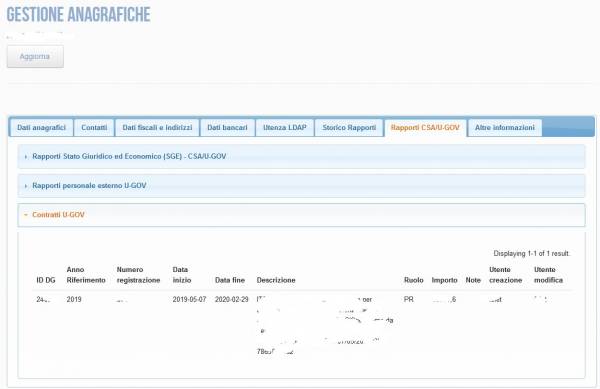Click the ID DG column header
This screenshot has width=600, height=389.
46,280
